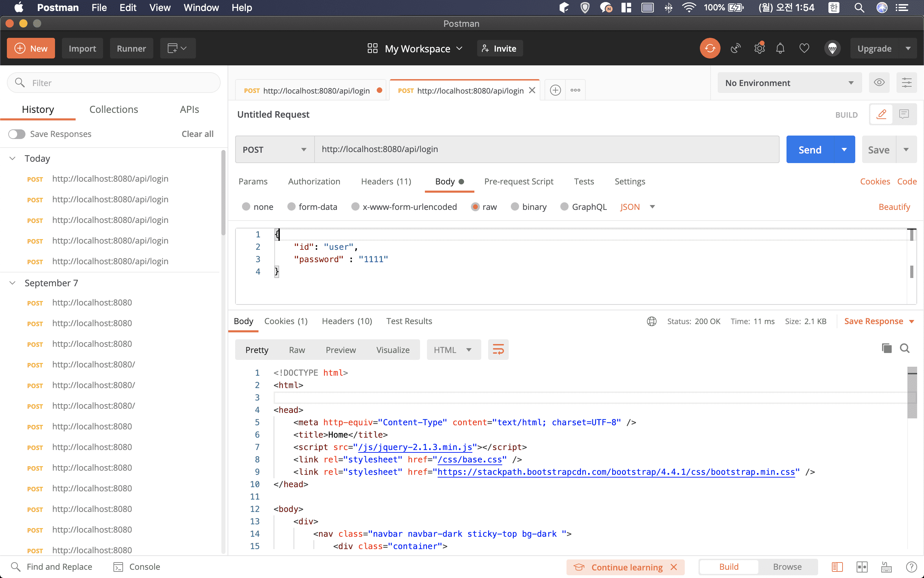Viewport: 924px width, 578px height.
Task: Select the x-www-form-urlencoded body type
Action: pos(355,206)
